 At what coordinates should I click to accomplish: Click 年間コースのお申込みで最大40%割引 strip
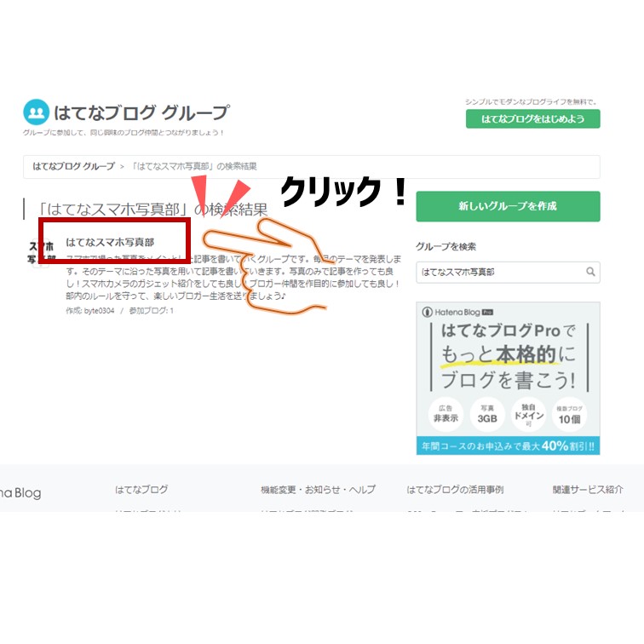(x=508, y=446)
